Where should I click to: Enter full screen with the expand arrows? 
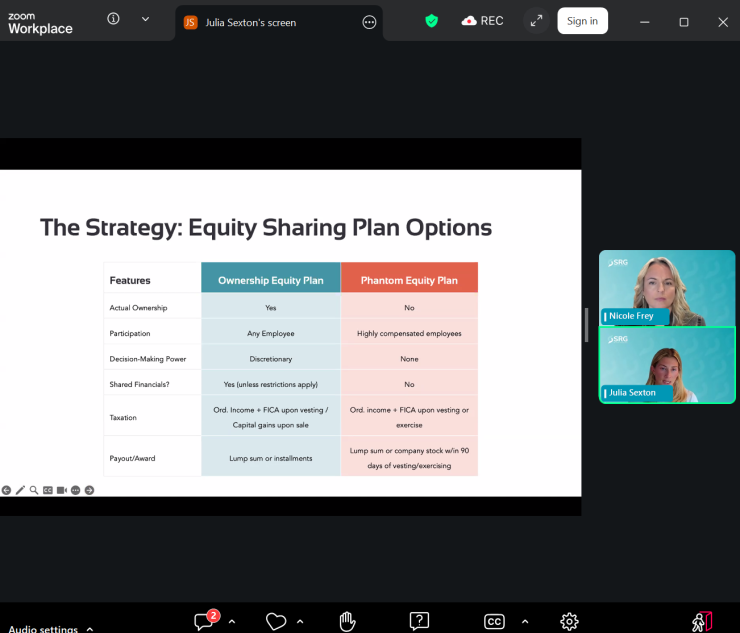click(x=536, y=21)
